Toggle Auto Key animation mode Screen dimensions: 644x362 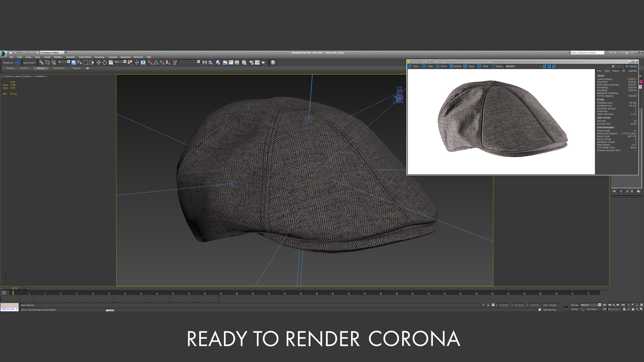click(x=575, y=305)
